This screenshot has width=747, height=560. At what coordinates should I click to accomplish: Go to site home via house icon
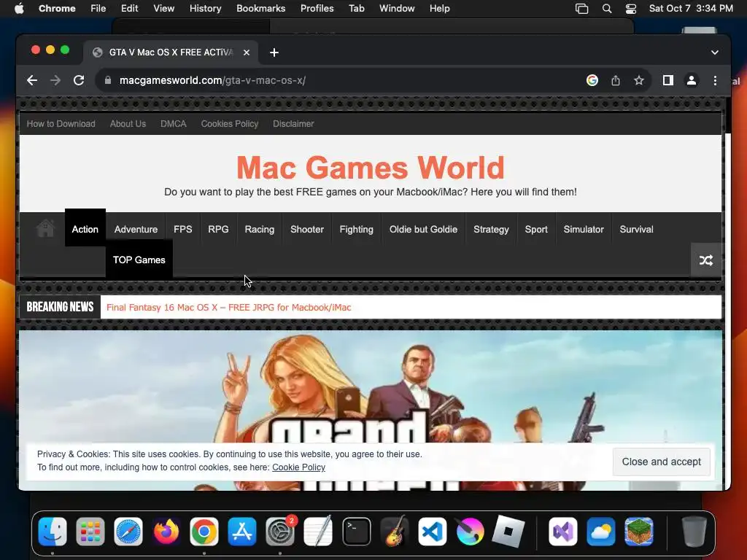[x=45, y=228]
